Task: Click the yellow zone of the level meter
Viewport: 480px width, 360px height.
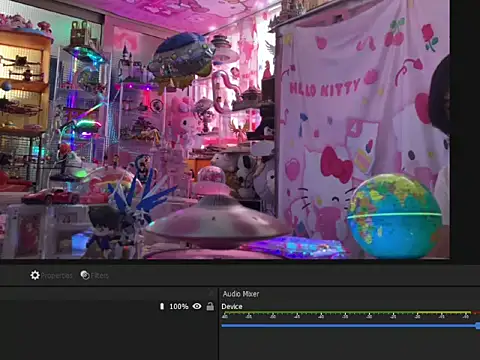Action: click(x=444, y=312)
